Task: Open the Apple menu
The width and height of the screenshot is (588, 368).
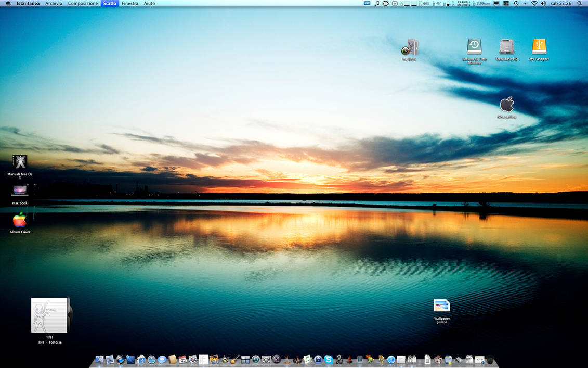Action: (x=8, y=3)
